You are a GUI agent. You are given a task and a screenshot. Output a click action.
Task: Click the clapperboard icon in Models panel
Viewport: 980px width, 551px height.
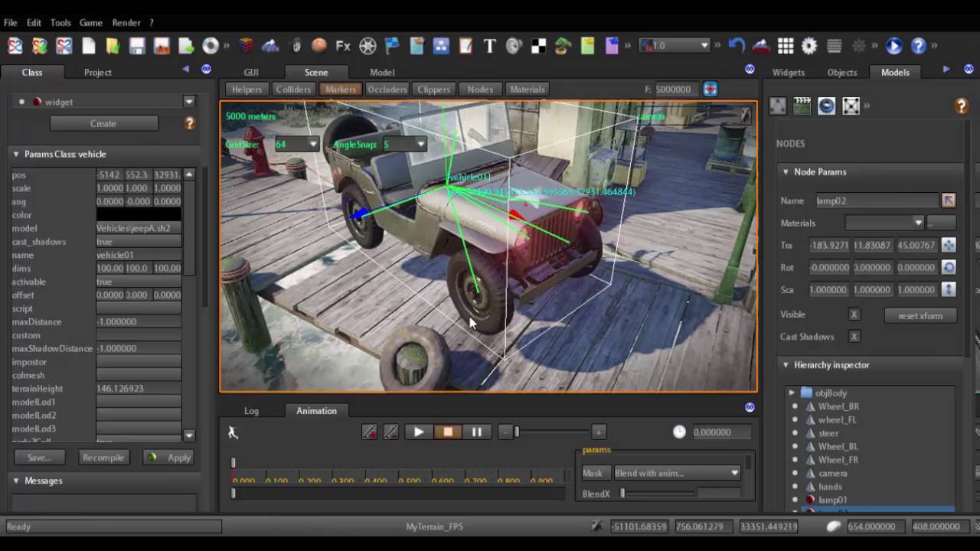point(802,106)
